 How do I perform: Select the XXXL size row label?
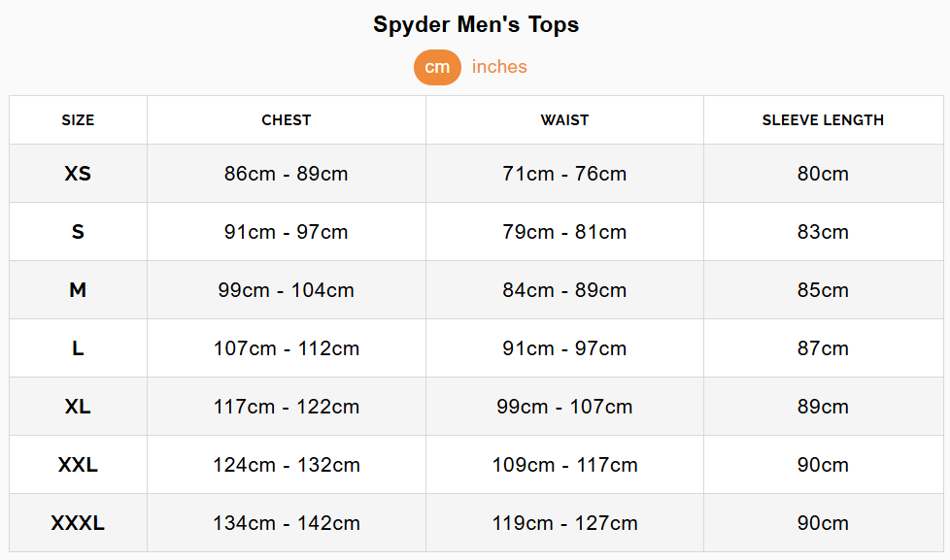coord(78,523)
